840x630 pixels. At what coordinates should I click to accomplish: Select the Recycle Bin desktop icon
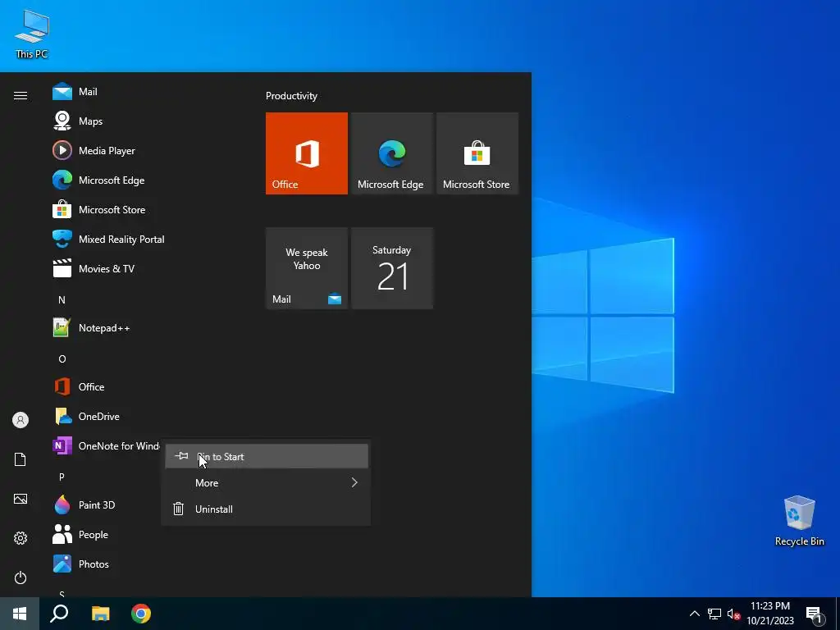click(799, 521)
